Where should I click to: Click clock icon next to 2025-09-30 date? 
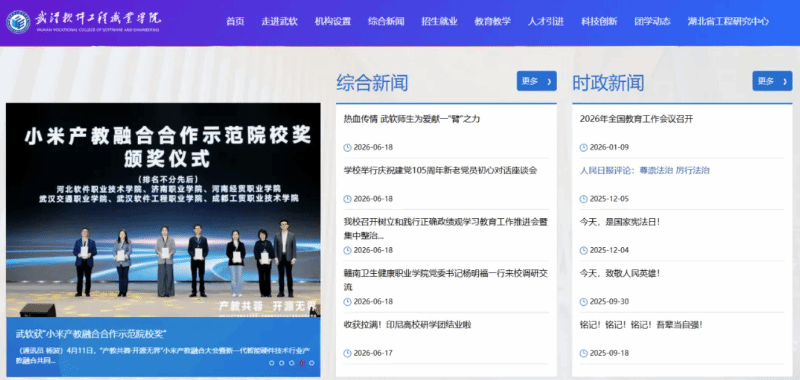(584, 302)
